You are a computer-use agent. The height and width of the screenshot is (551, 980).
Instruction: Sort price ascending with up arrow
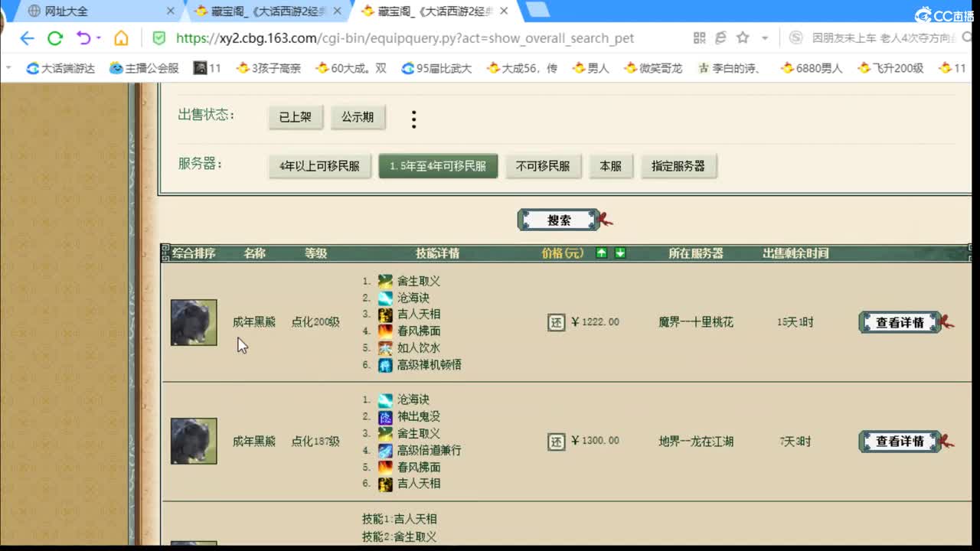click(602, 253)
